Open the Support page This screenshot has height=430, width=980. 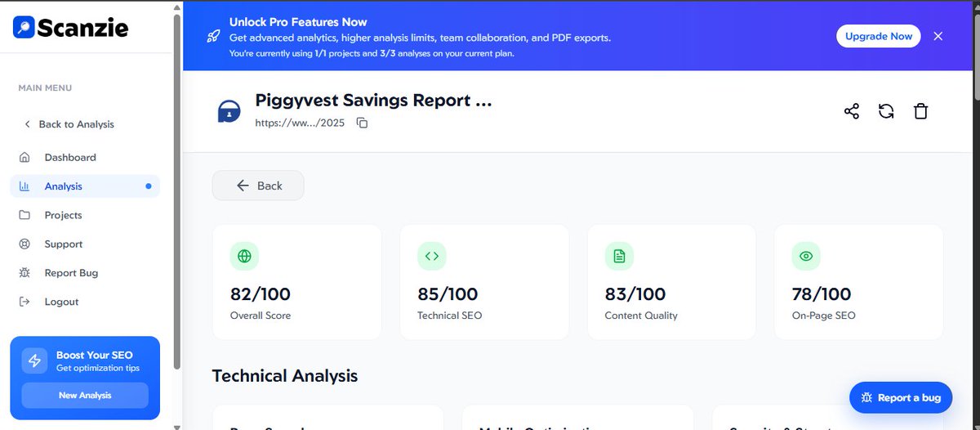tap(85, 244)
